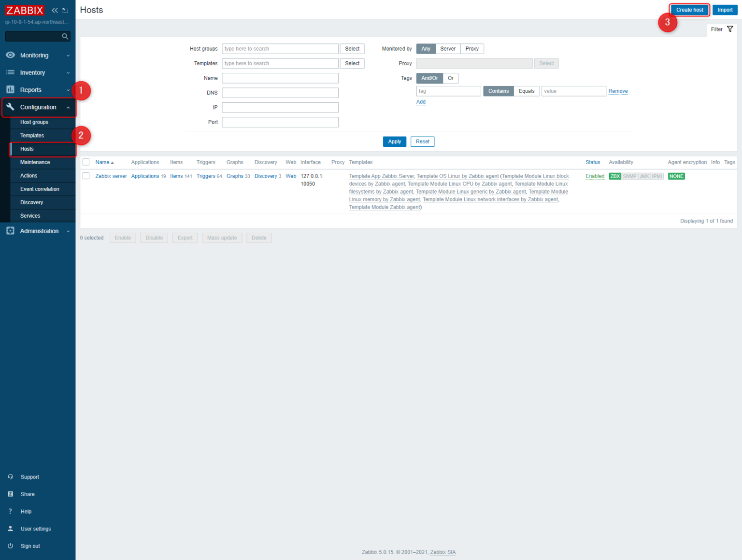Screen dimensions: 742x560
Task: Check the select-all hosts checkbox
Action: pyautogui.click(x=86, y=162)
